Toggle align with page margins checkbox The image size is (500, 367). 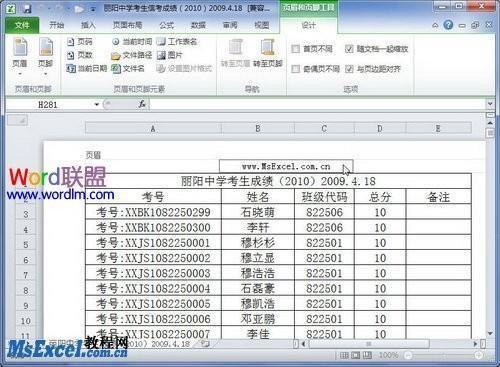[349, 69]
